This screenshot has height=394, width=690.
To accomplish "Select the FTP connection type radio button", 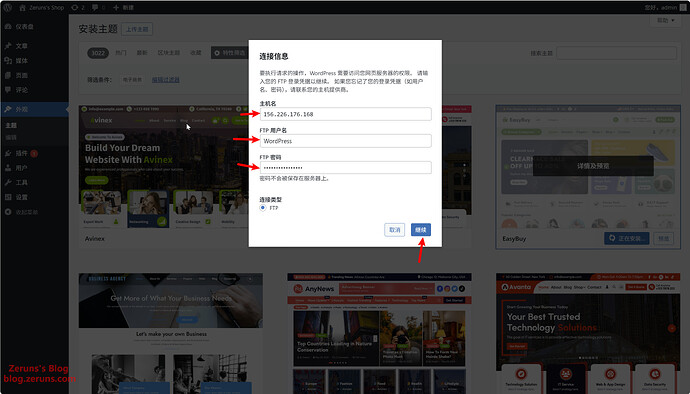I will coord(263,208).
